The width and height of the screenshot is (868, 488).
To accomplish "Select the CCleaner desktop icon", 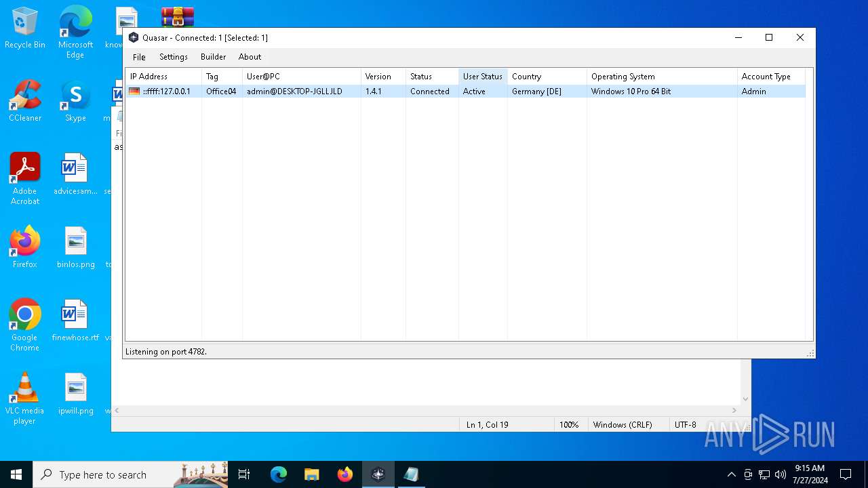I will point(25,102).
